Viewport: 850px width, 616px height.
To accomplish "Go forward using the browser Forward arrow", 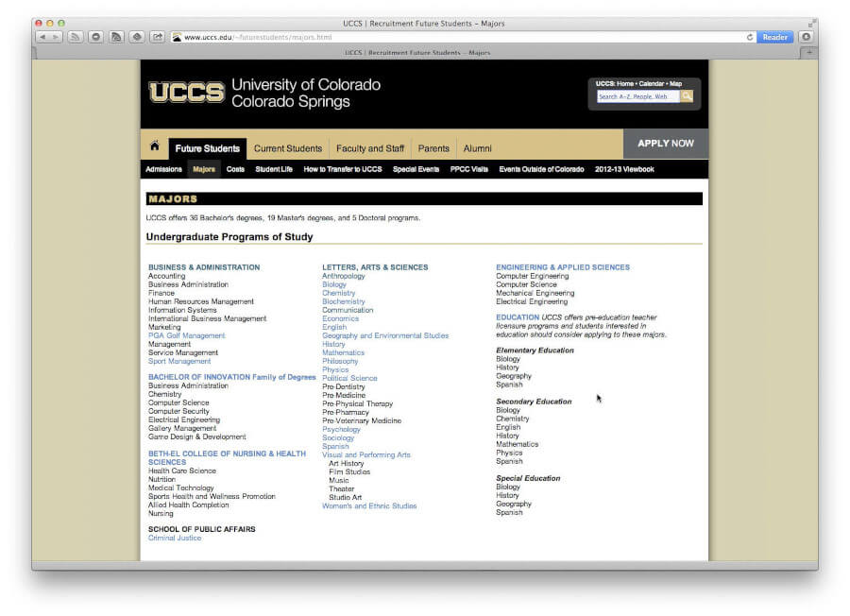I will [56, 37].
